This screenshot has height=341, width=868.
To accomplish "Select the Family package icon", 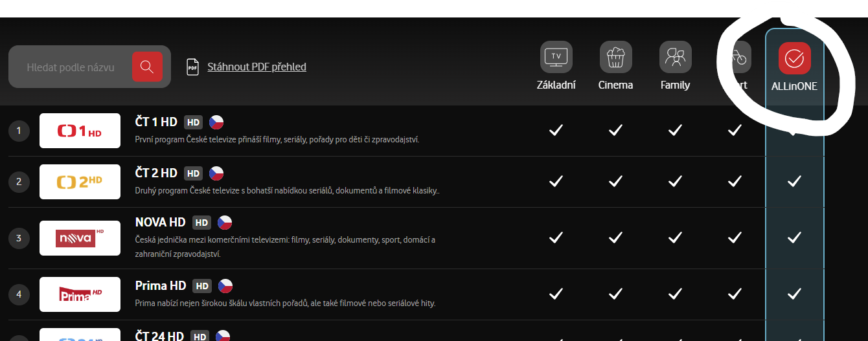I will tap(675, 57).
